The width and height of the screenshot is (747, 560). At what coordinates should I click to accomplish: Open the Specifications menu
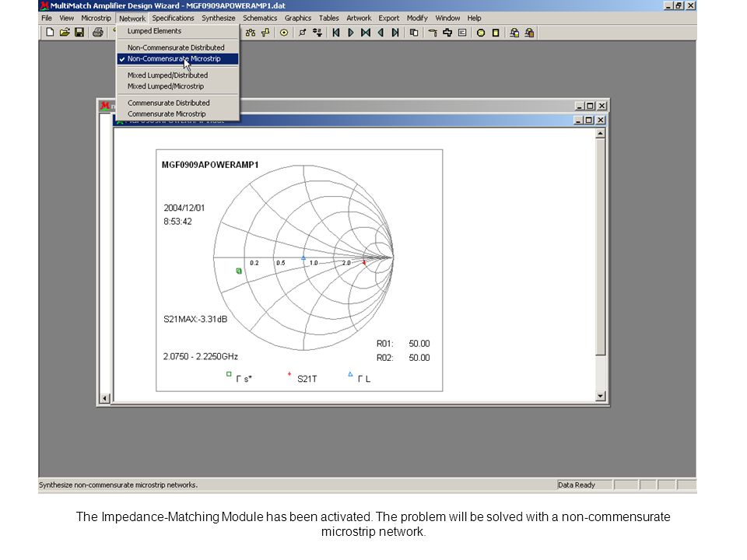pyautogui.click(x=173, y=18)
